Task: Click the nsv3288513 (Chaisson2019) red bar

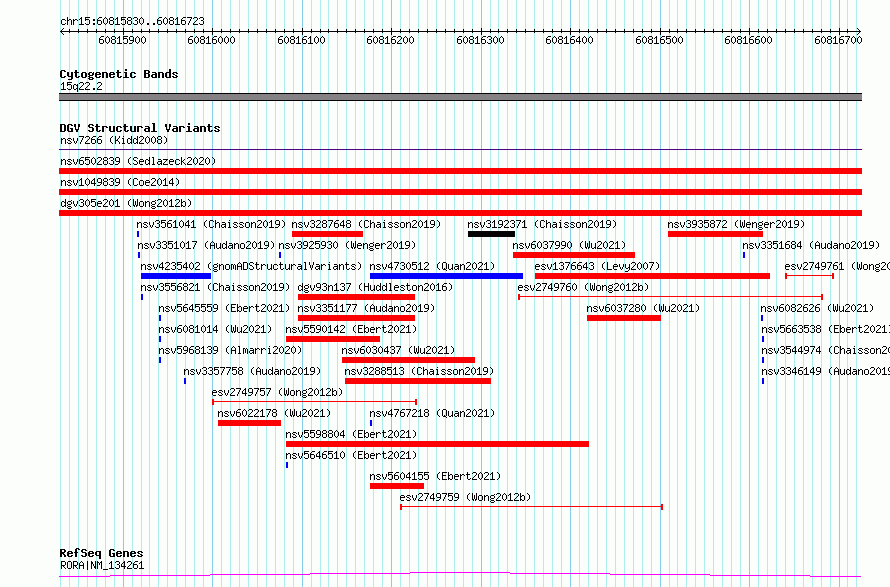Action: click(418, 381)
